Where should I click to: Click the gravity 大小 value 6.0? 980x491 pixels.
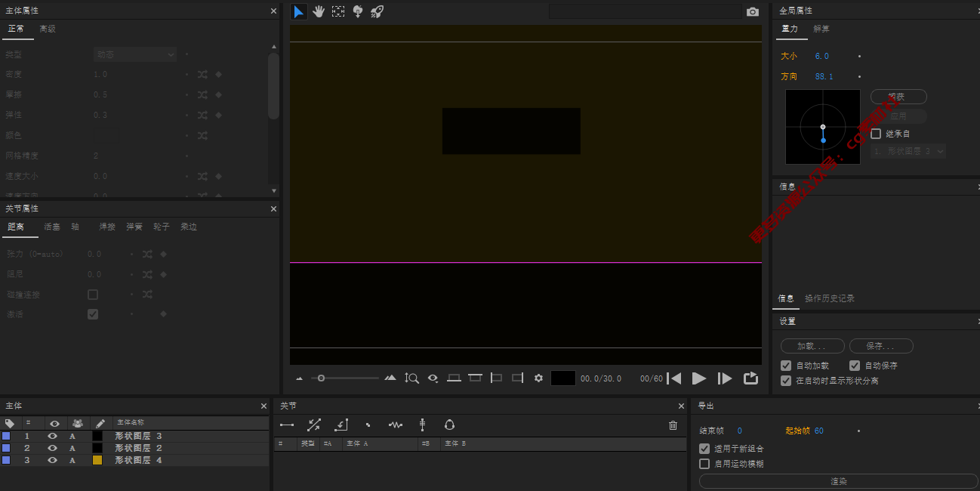coord(821,56)
